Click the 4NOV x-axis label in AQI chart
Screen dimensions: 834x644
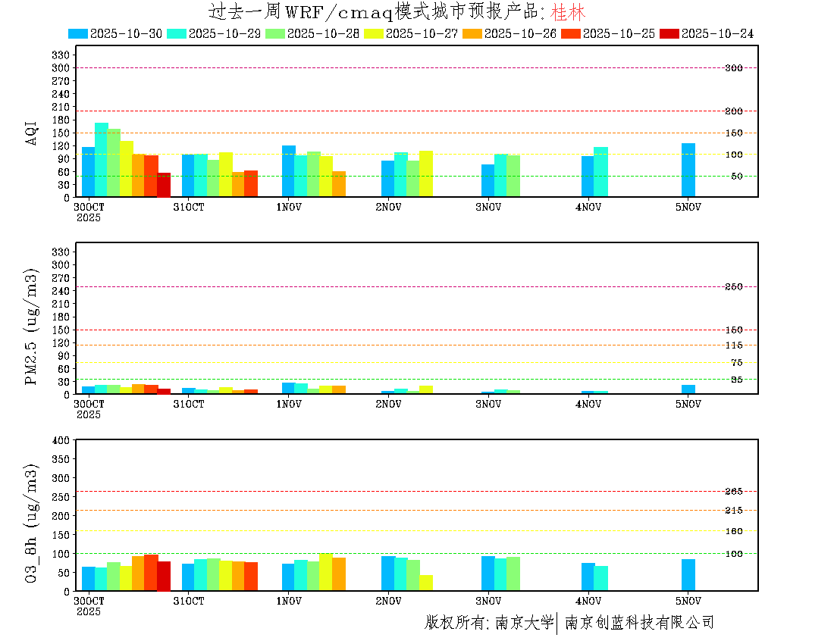click(588, 207)
